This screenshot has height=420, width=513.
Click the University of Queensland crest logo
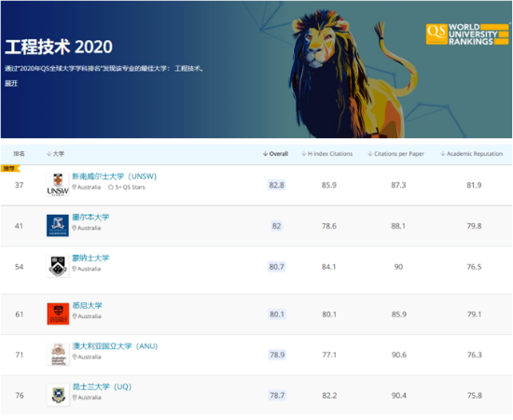pyautogui.click(x=58, y=395)
